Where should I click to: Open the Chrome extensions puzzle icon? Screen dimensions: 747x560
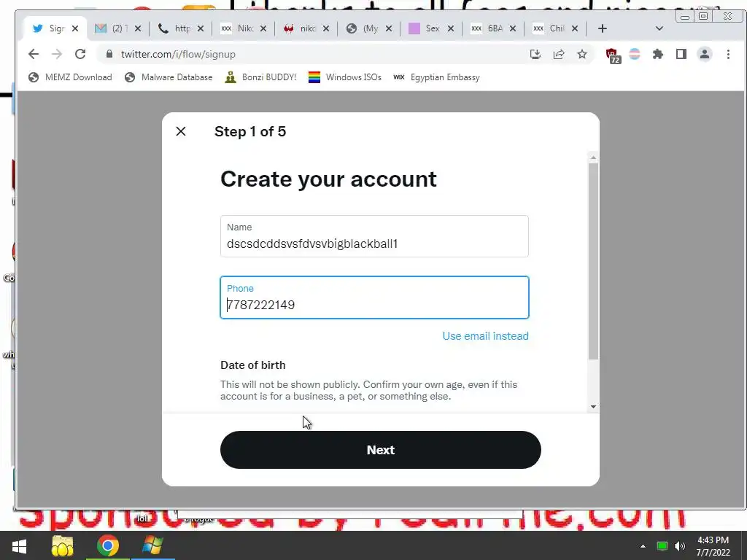point(658,54)
